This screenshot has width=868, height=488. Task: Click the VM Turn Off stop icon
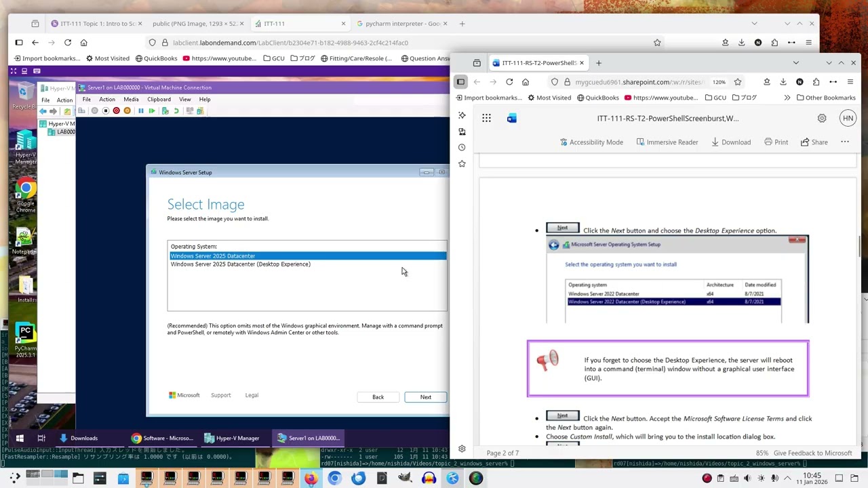105,111
